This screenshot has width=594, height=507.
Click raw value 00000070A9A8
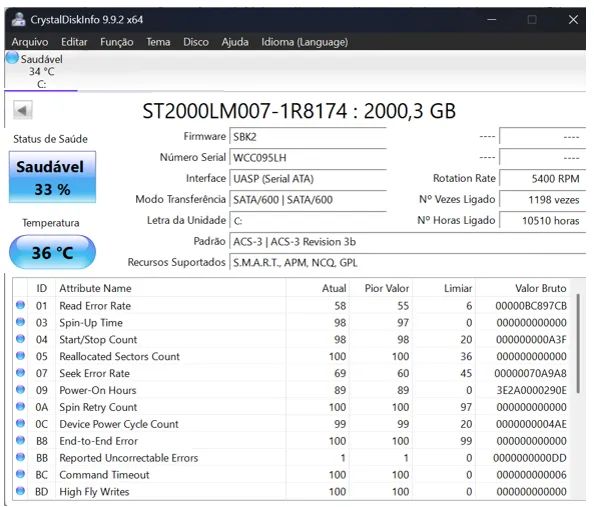point(531,373)
